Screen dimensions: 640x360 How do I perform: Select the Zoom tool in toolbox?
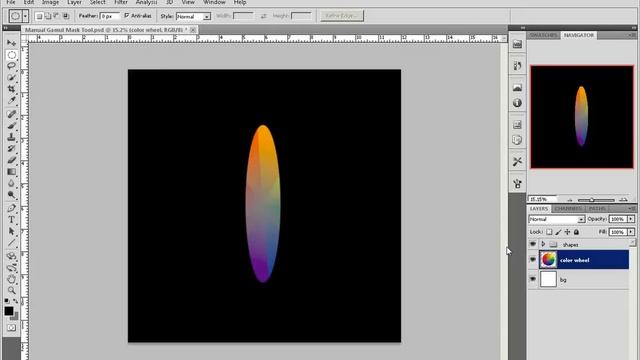11,291
